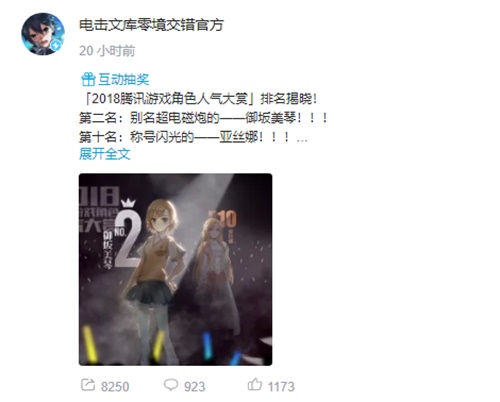Expand the post with 展开全文
The width and height of the screenshot is (500, 402).
tap(105, 154)
